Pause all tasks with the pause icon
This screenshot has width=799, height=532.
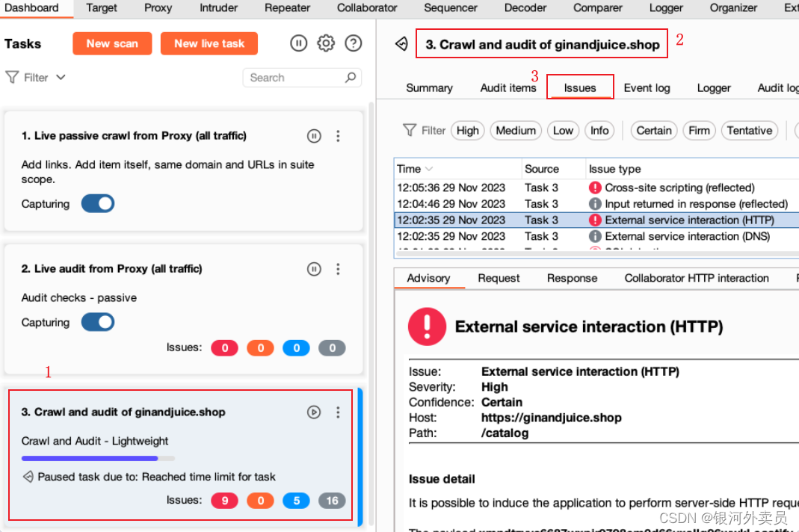pos(299,43)
